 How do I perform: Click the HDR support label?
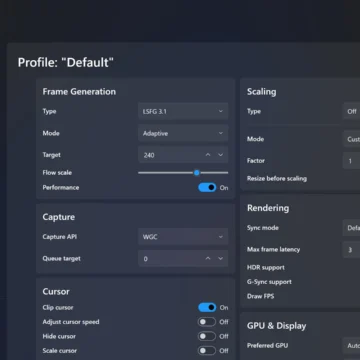(266, 268)
